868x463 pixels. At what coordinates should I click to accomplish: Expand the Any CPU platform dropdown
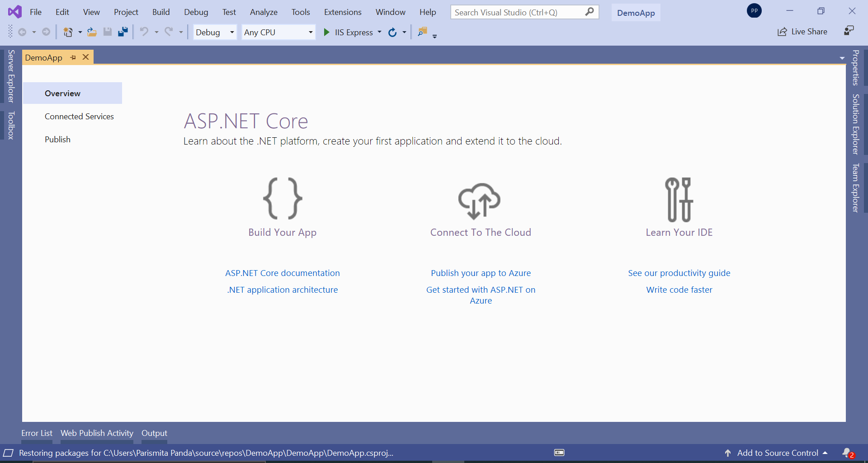pyautogui.click(x=278, y=32)
